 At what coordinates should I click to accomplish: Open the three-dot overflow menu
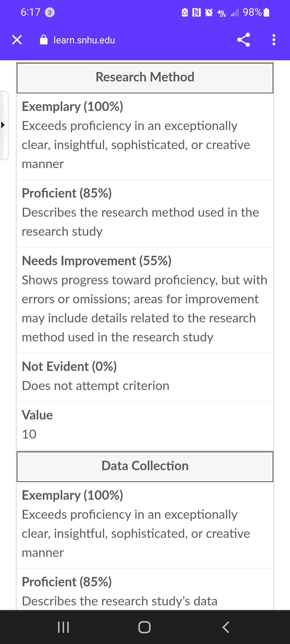pyautogui.click(x=274, y=40)
